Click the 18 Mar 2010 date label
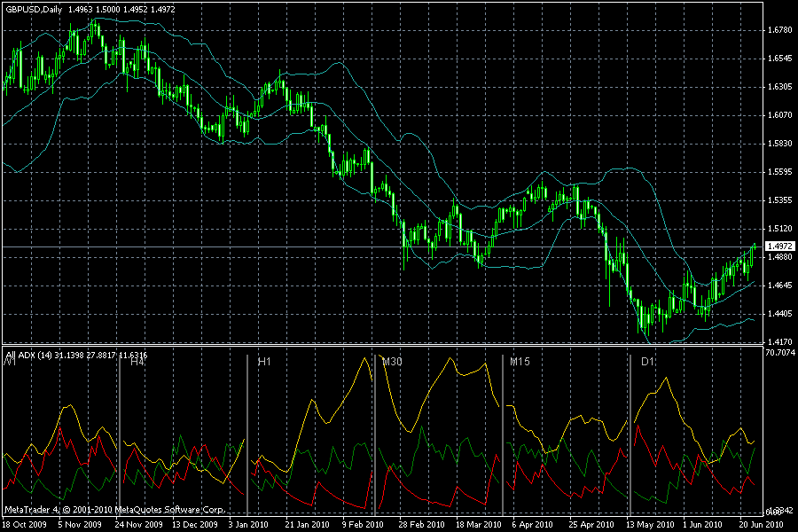798x532 pixels. (479, 524)
